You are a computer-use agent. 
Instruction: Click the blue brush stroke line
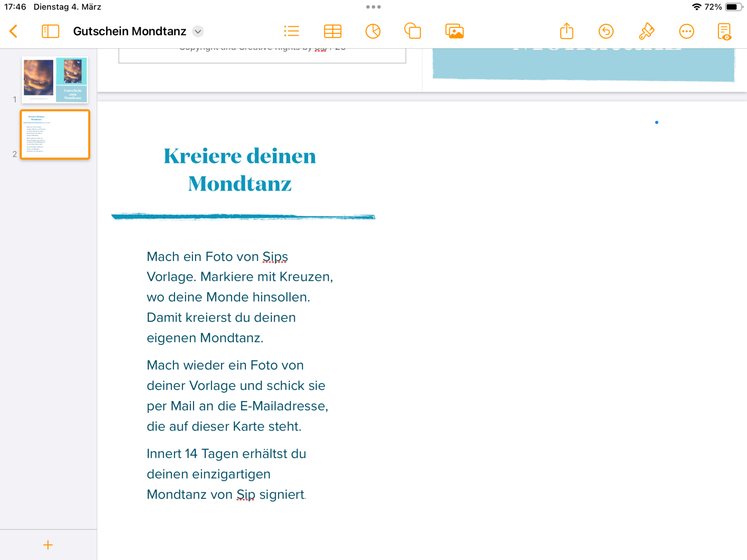(x=243, y=217)
